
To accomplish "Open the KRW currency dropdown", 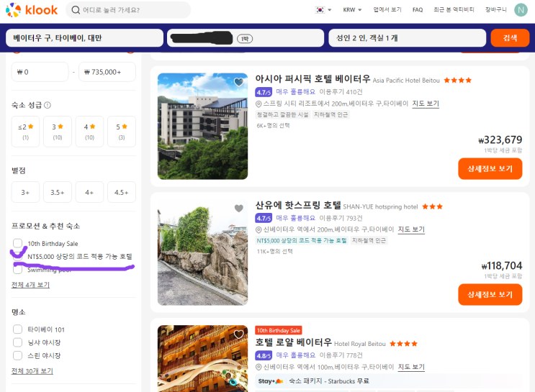I will 352,10.
